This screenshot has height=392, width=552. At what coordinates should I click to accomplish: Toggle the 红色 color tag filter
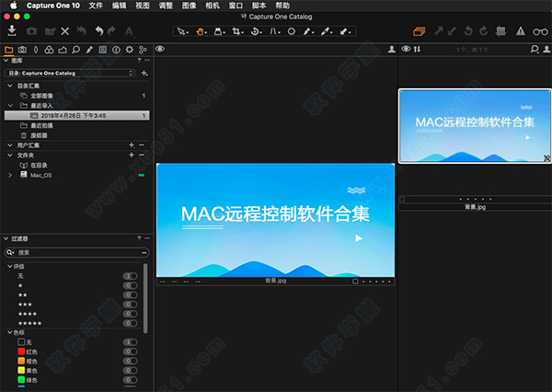click(131, 352)
